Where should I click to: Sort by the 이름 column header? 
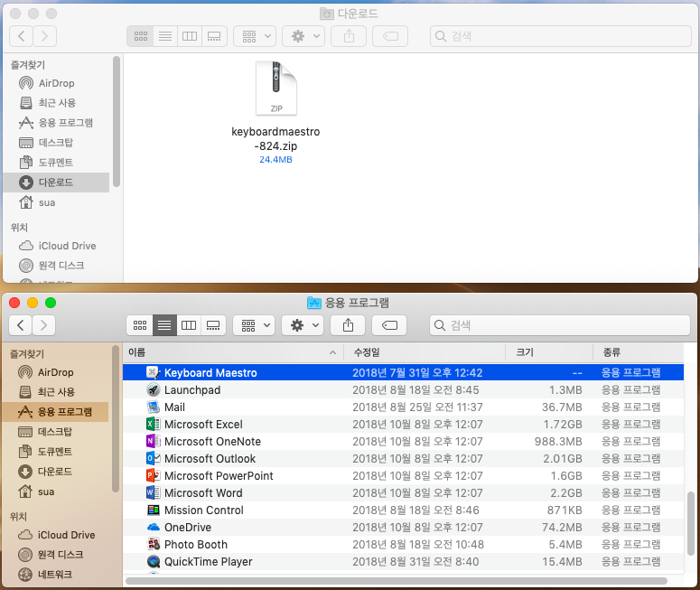click(233, 352)
